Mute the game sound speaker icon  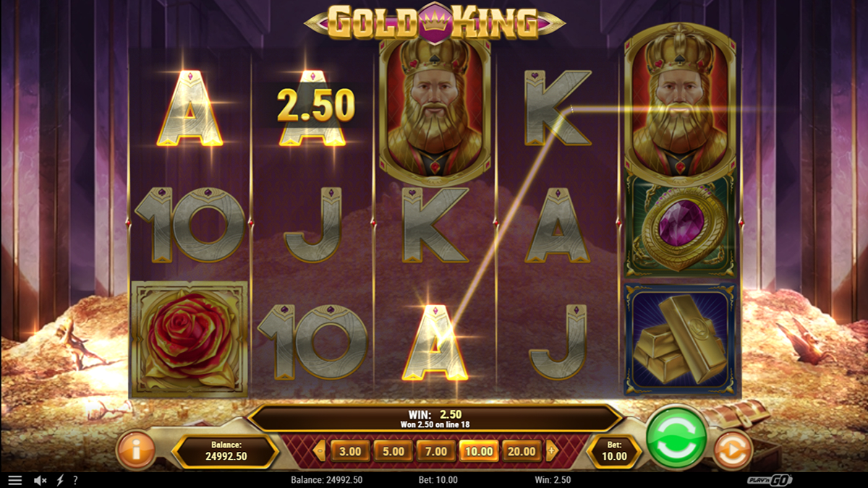[41, 480]
